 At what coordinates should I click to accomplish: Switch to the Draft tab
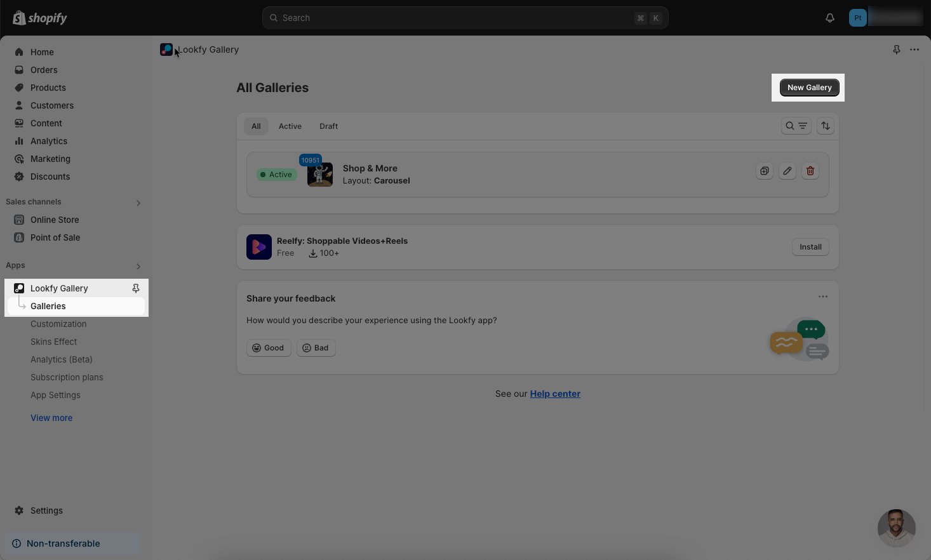(x=328, y=126)
